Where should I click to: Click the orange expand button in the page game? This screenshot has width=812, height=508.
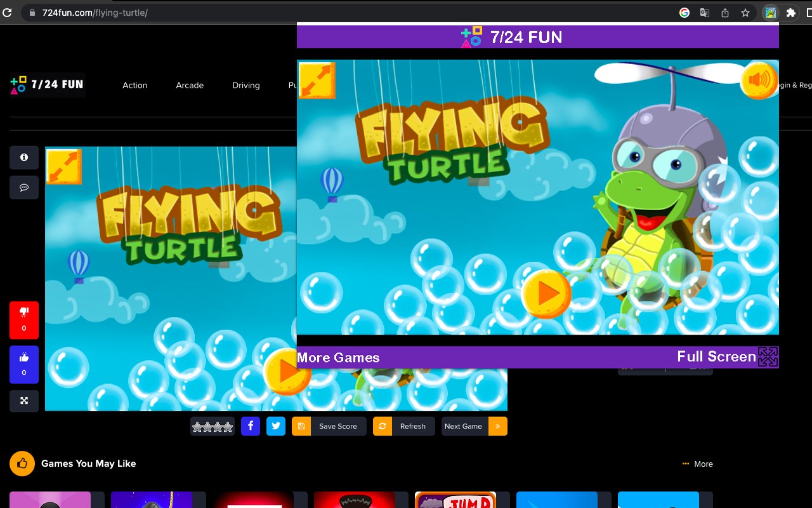(63, 166)
